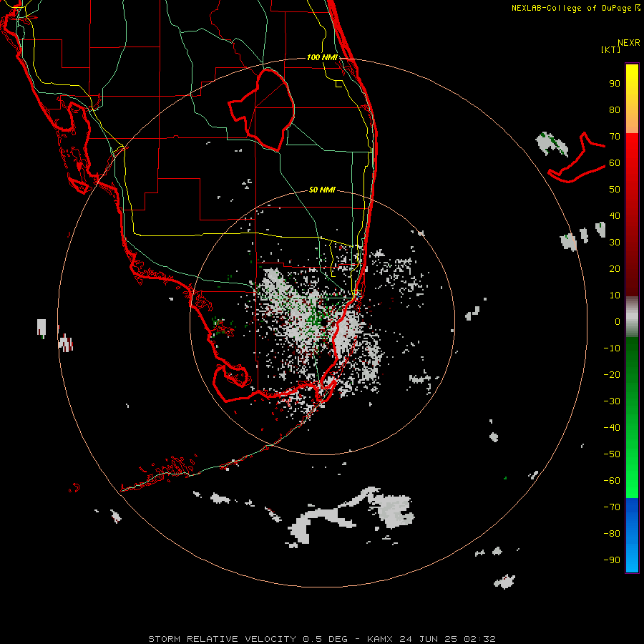Click the '-70' value on the velocity scale
This screenshot has height=644, width=644.
click(x=612, y=507)
